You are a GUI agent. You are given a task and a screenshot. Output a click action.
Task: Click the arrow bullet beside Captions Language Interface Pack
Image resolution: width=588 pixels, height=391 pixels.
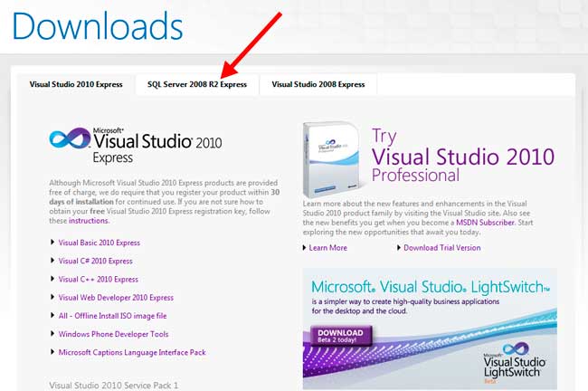52,352
